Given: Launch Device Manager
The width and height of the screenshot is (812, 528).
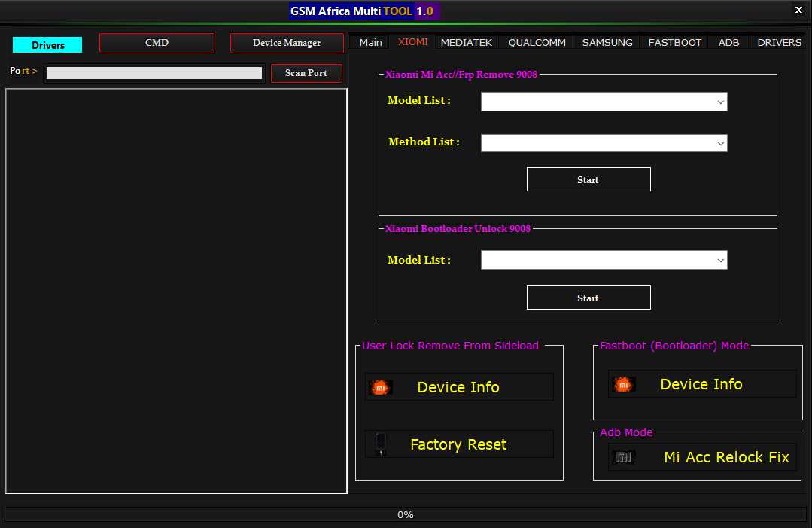Looking at the screenshot, I should click(287, 43).
